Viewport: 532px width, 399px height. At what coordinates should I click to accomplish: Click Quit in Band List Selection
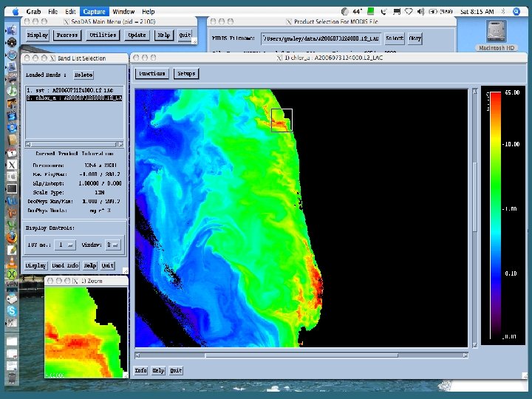[x=108, y=266]
